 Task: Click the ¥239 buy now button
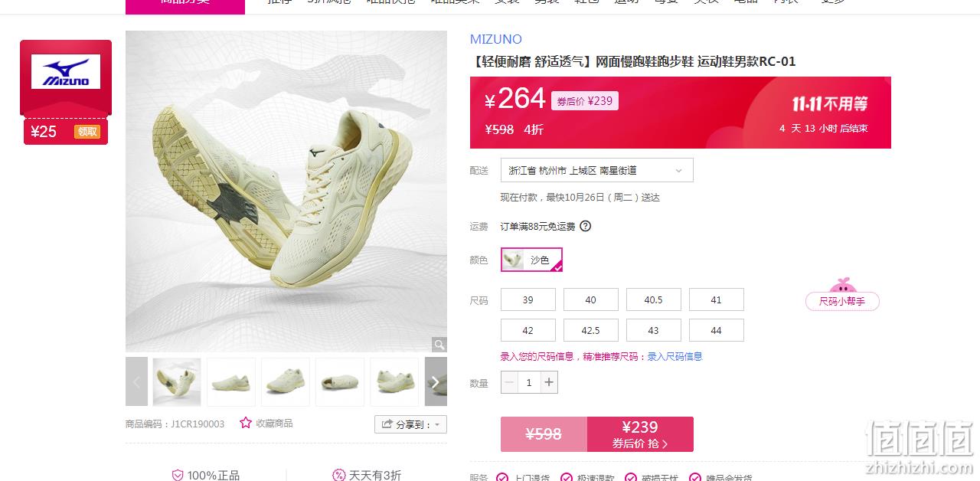[x=640, y=434]
